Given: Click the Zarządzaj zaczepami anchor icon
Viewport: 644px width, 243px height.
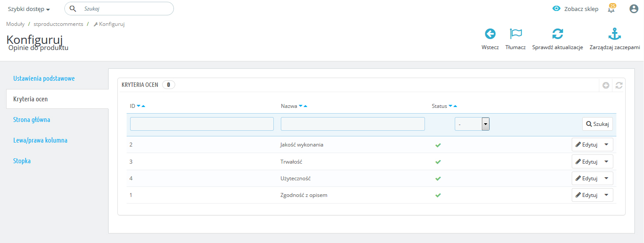Looking at the screenshot, I should [x=615, y=34].
